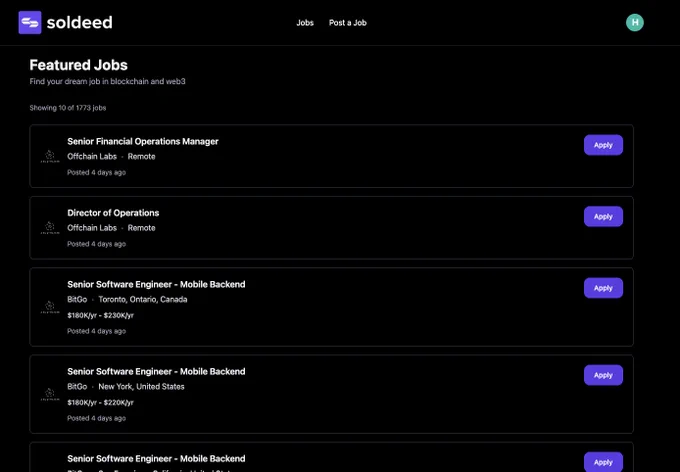Apply to BitGo New York Mobile Backend job
This screenshot has height=472, width=680.
coord(603,375)
